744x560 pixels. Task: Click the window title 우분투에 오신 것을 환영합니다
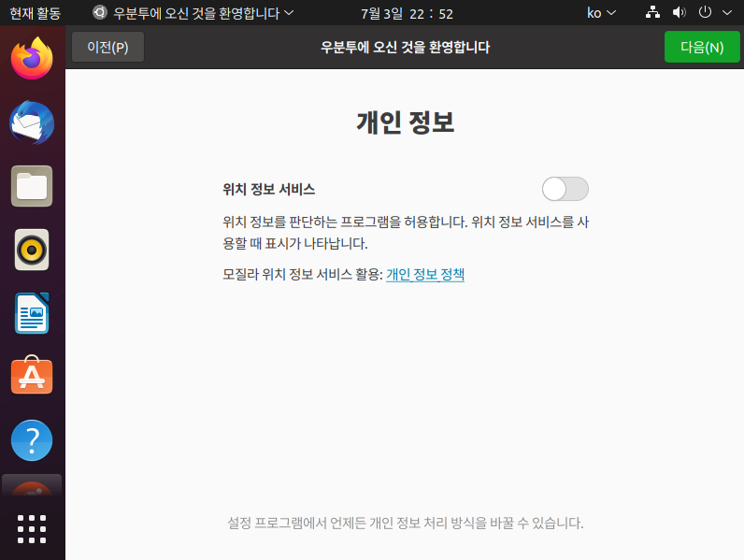pyautogui.click(x=406, y=47)
